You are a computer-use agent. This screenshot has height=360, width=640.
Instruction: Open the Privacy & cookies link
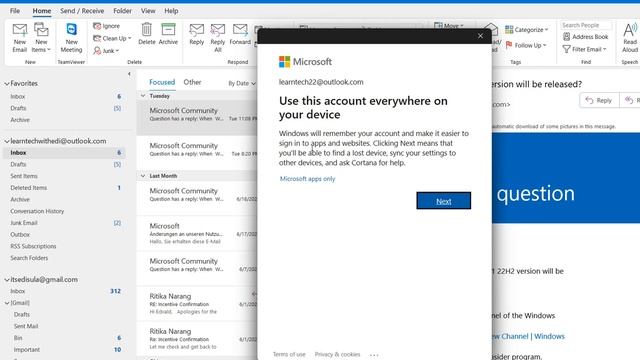(x=338, y=354)
